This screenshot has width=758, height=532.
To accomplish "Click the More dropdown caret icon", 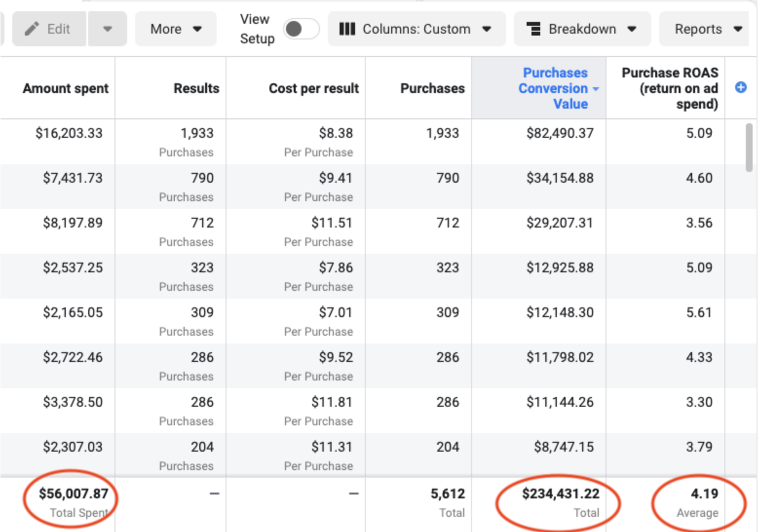I will pos(197,29).
